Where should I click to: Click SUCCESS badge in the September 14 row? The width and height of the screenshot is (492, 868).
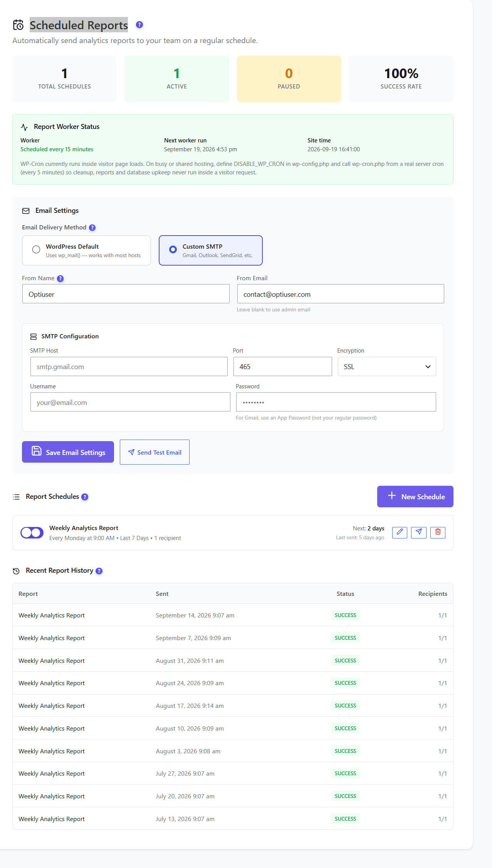(x=345, y=615)
